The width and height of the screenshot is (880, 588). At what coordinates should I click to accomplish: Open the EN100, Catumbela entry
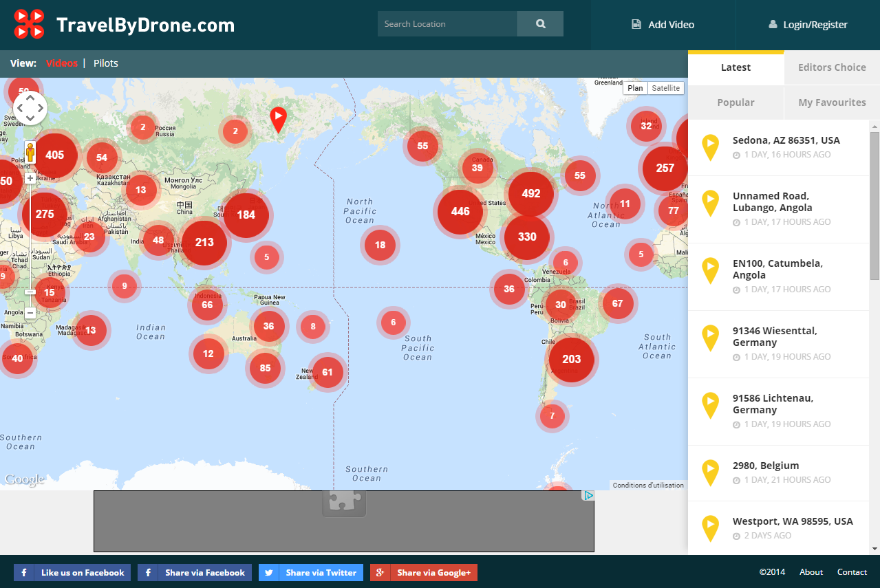click(x=779, y=276)
